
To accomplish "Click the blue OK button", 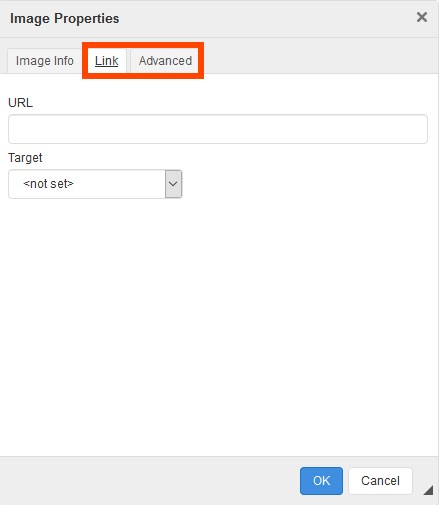I will (321, 481).
